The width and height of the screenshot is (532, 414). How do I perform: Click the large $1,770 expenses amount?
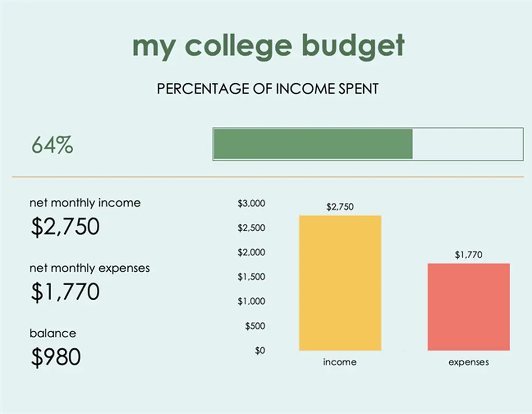click(65, 292)
